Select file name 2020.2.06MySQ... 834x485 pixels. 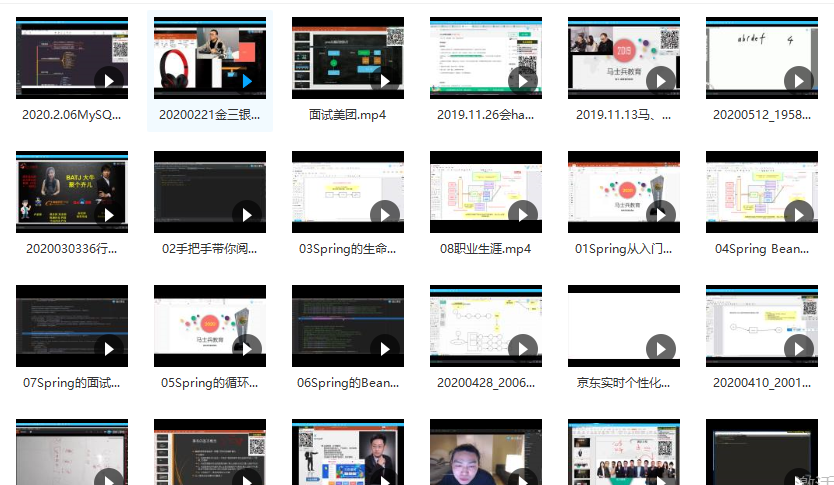point(72,115)
